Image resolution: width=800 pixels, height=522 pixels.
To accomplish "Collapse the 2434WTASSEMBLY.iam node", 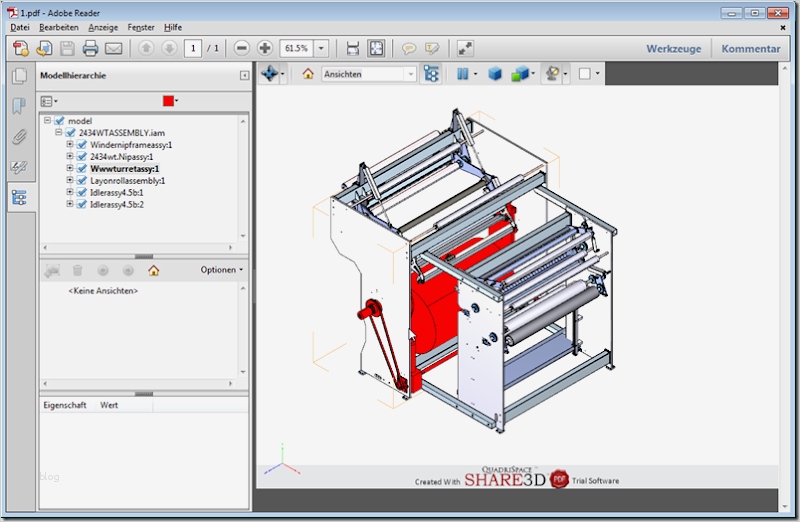I will [59, 132].
